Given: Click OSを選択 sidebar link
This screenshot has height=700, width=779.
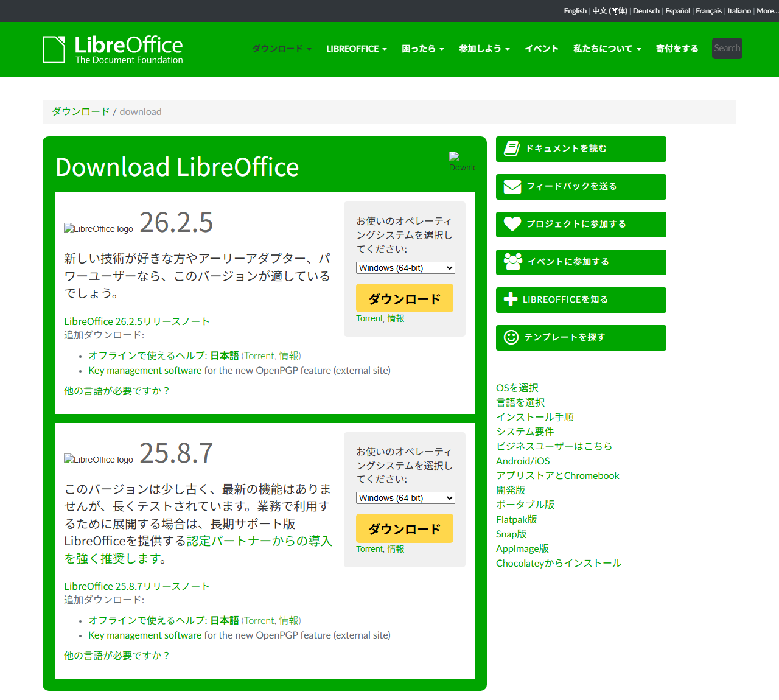Looking at the screenshot, I should click(x=517, y=388).
